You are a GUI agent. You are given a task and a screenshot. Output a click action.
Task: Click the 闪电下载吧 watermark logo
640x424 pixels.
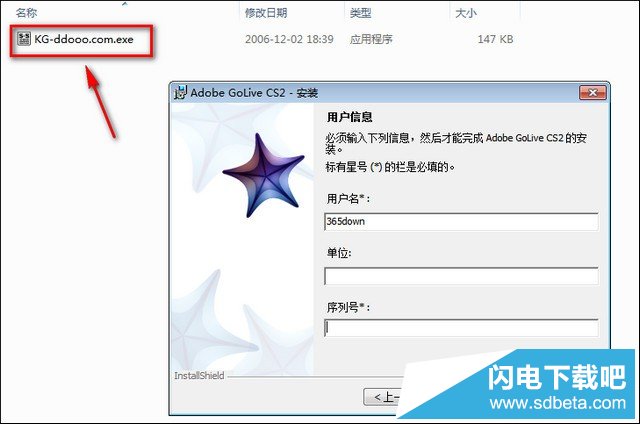557,377
